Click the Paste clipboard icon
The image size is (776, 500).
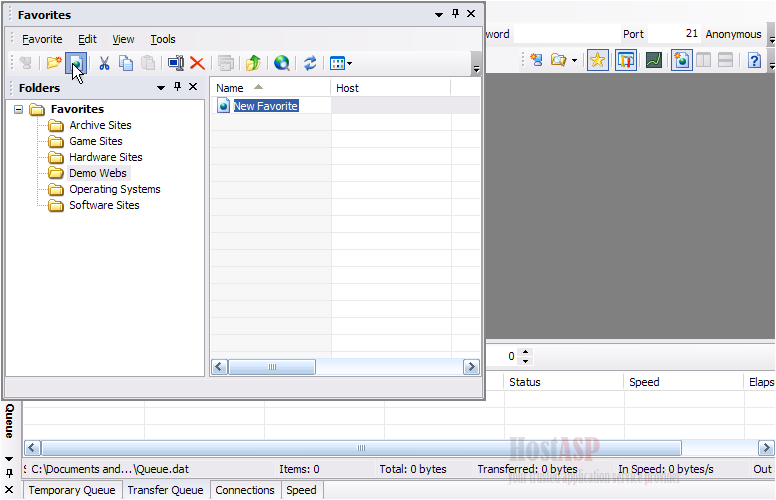[148, 63]
